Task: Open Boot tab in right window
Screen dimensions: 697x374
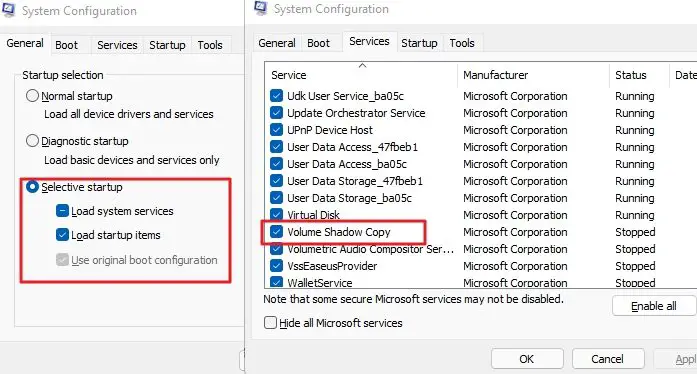Action: [318, 43]
